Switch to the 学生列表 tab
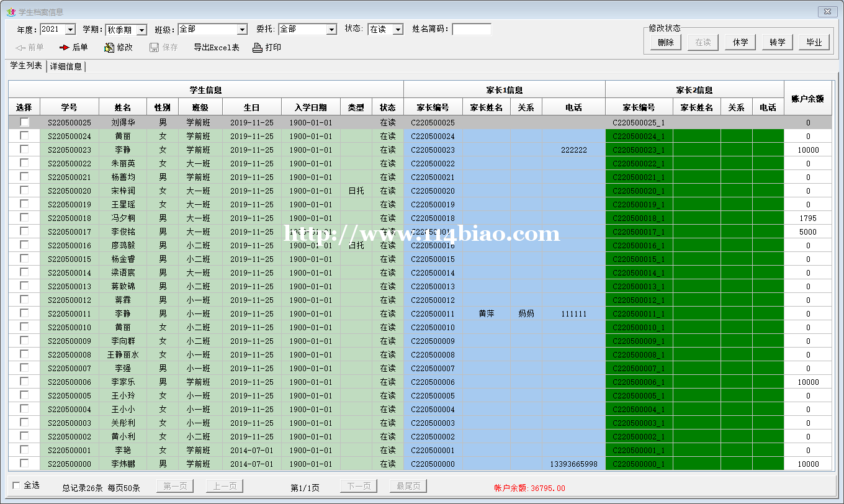844x504 pixels. pyautogui.click(x=26, y=66)
